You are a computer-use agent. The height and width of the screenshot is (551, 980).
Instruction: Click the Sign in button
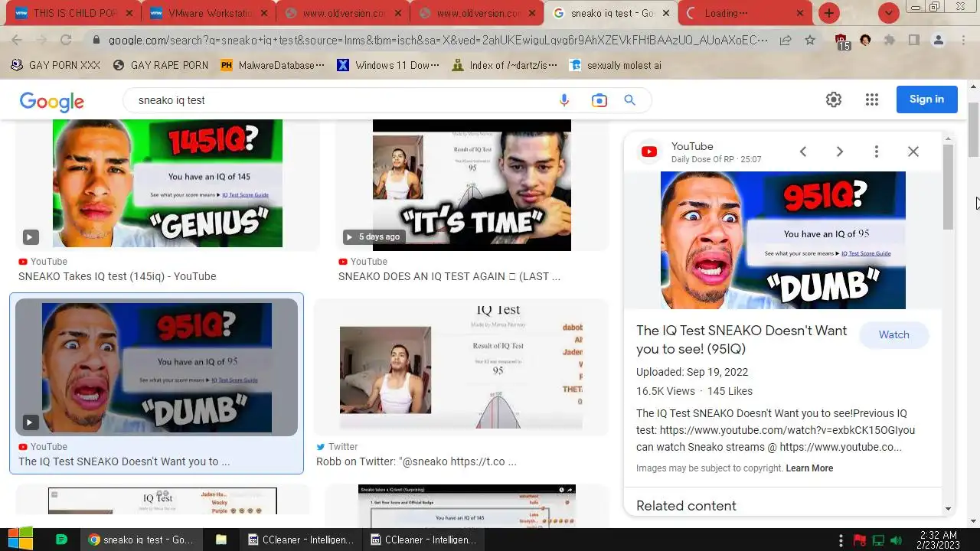click(x=926, y=99)
